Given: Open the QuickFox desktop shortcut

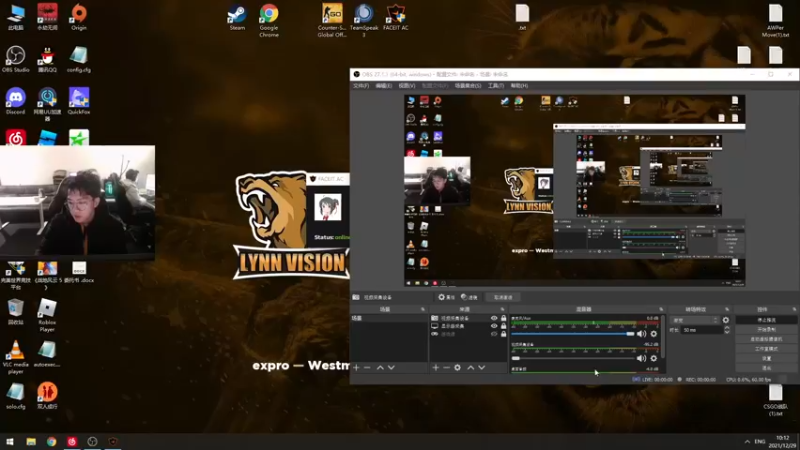Looking at the screenshot, I should tap(79, 101).
